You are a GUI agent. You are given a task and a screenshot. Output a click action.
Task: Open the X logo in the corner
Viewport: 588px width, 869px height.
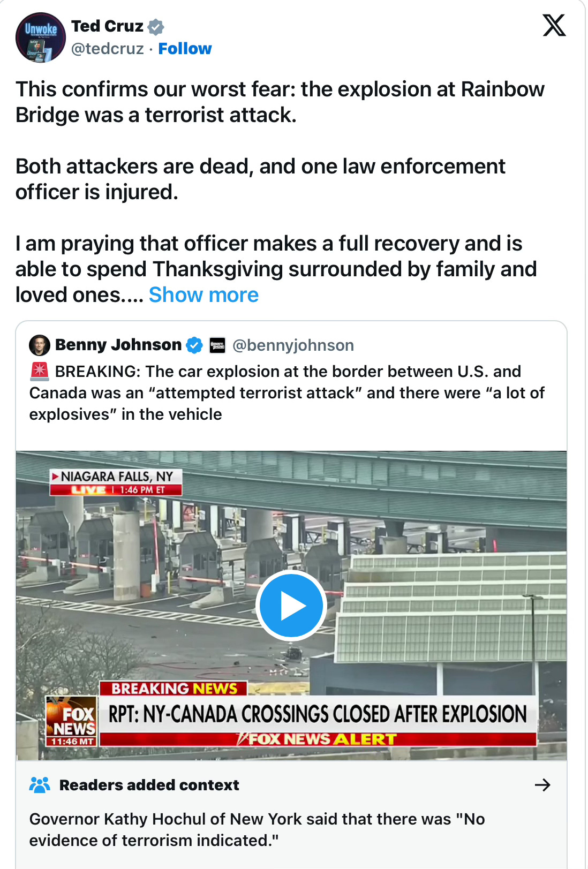click(x=554, y=25)
